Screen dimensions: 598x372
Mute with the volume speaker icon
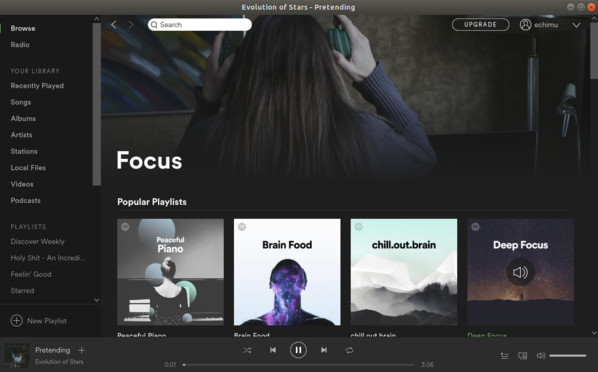(541, 356)
